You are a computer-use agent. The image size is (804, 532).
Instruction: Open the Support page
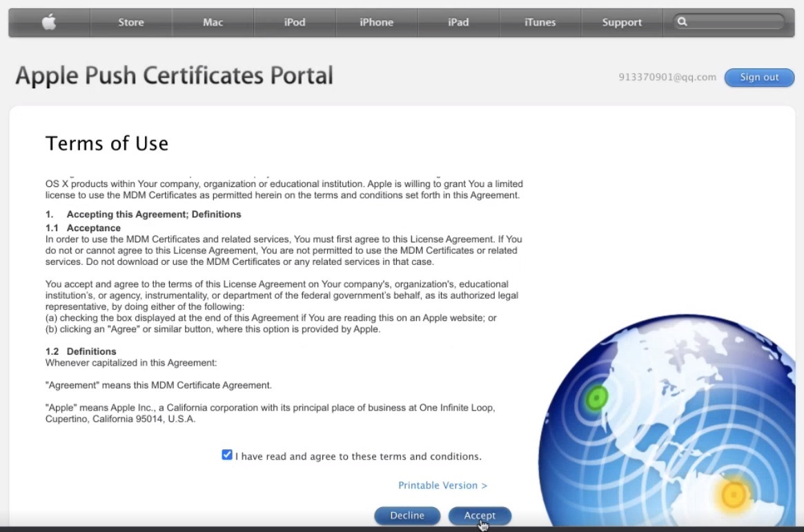coord(621,21)
